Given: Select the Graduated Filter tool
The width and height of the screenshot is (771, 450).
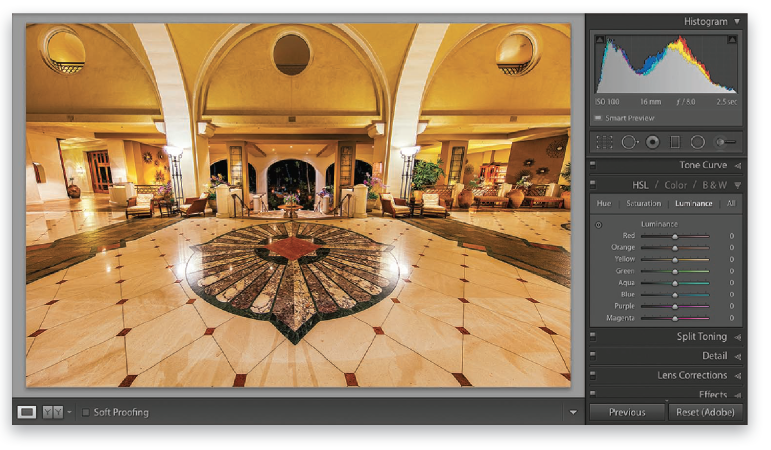Looking at the screenshot, I should [x=674, y=142].
